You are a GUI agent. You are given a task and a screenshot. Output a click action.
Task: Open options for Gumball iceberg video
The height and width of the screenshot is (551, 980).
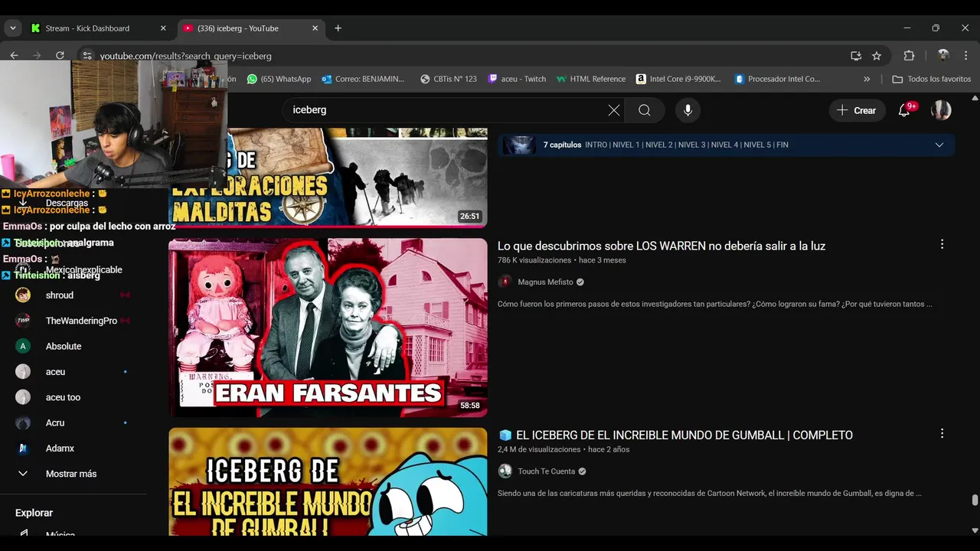[x=942, y=433]
